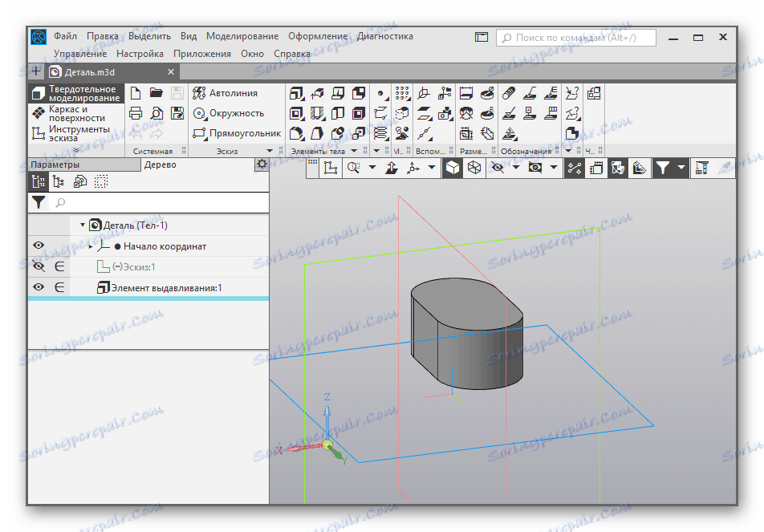This screenshot has width=764, height=532.
Task: Select Инструменты эскиза toolset
Action: click(x=77, y=133)
